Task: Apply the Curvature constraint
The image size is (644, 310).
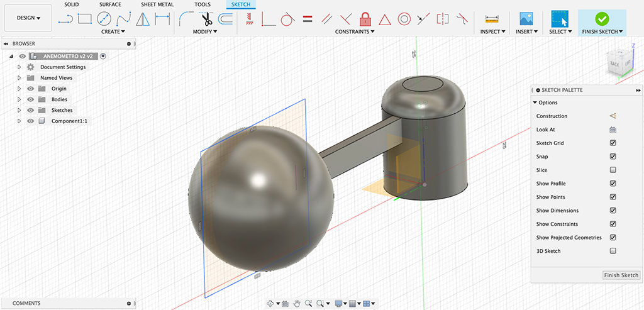Action: 462,18
